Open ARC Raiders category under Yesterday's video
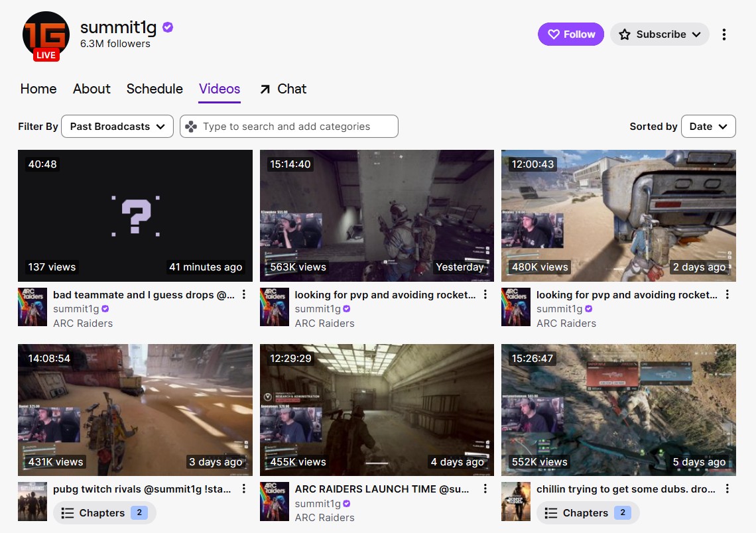The width and height of the screenshot is (756, 533). coord(324,324)
